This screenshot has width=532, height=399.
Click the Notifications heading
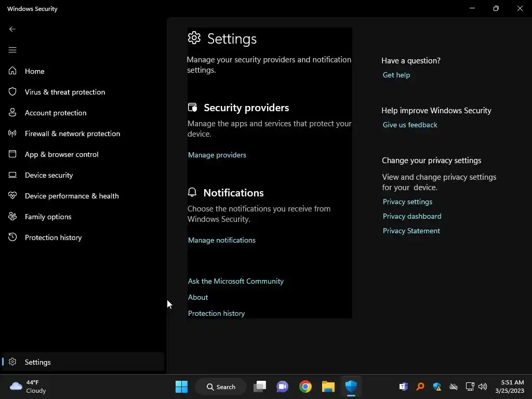click(x=233, y=193)
